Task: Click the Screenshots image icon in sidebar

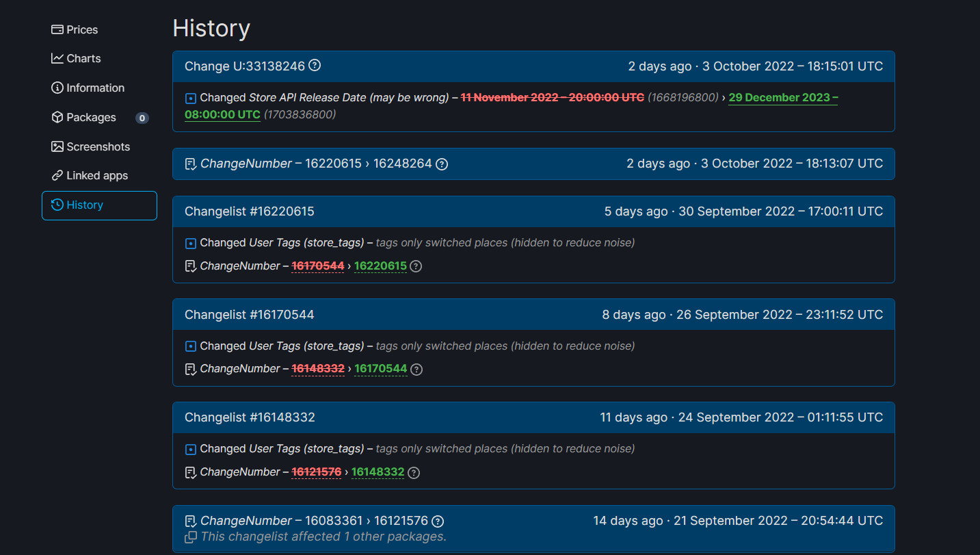Action: pos(57,146)
